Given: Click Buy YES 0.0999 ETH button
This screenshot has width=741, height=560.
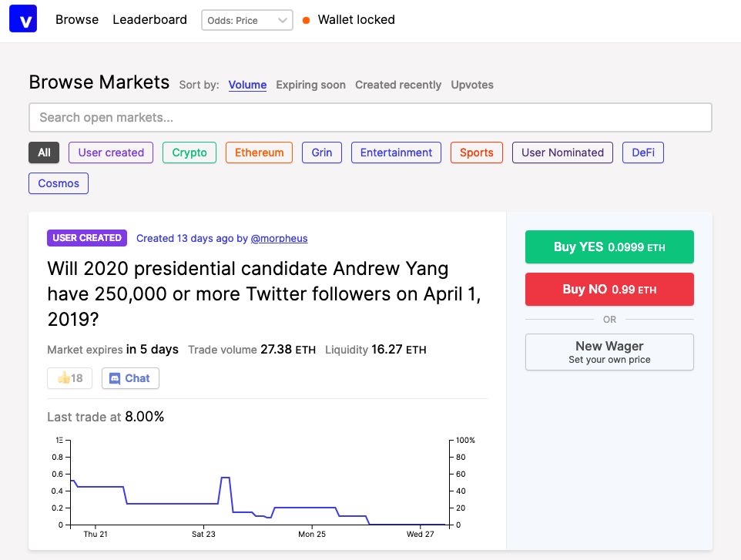Looking at the screenshot, I should 609,246.
